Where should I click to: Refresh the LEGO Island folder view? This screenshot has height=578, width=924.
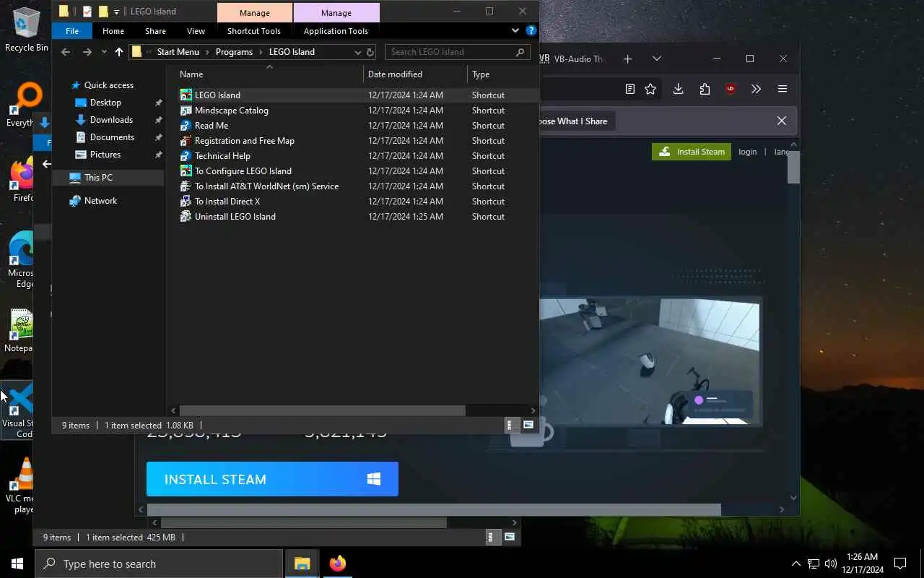click(370, 52)
